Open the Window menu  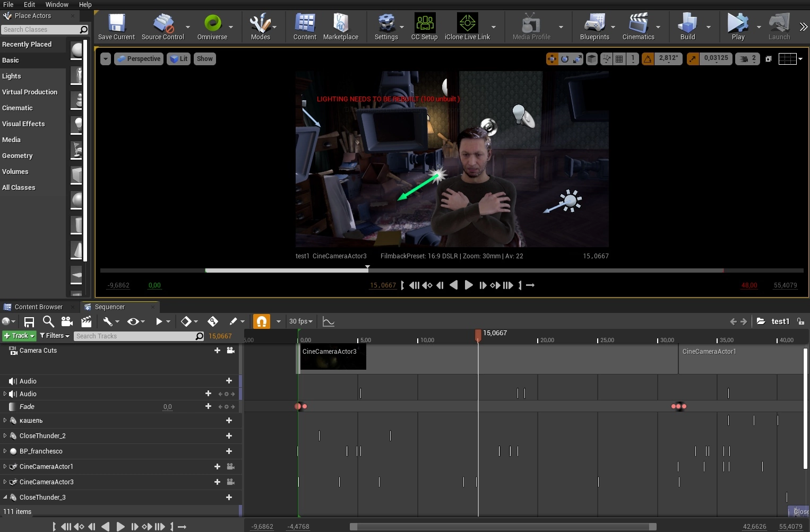pyautogui.click(x=57, y=4)
